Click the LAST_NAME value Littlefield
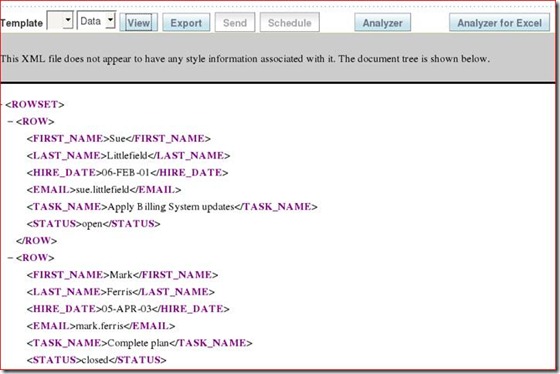The height and width of the screenshot is (374, 560). [127, 155]
